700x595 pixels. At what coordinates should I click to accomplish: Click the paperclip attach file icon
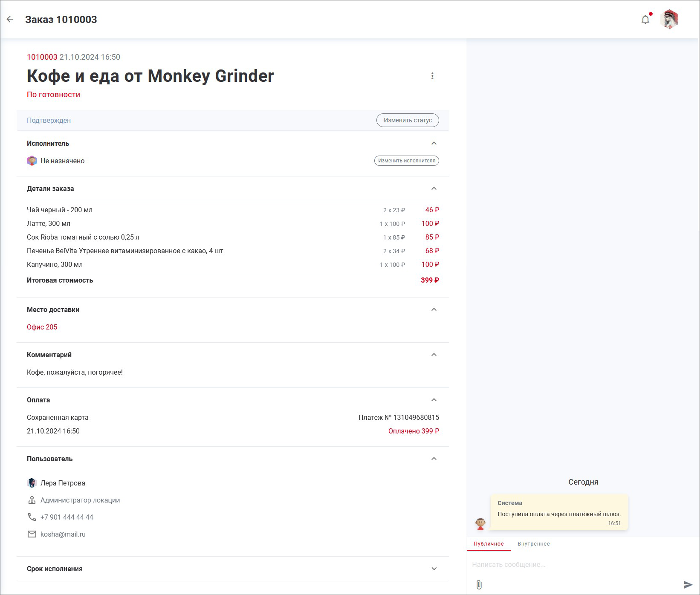pyautogui.click(x=479, y=585)
